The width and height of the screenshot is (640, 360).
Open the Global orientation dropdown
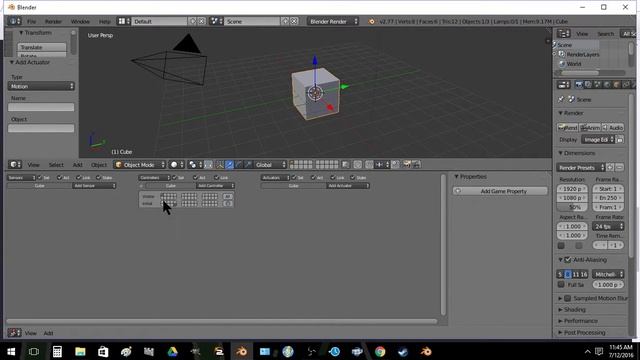pos(271,164)
